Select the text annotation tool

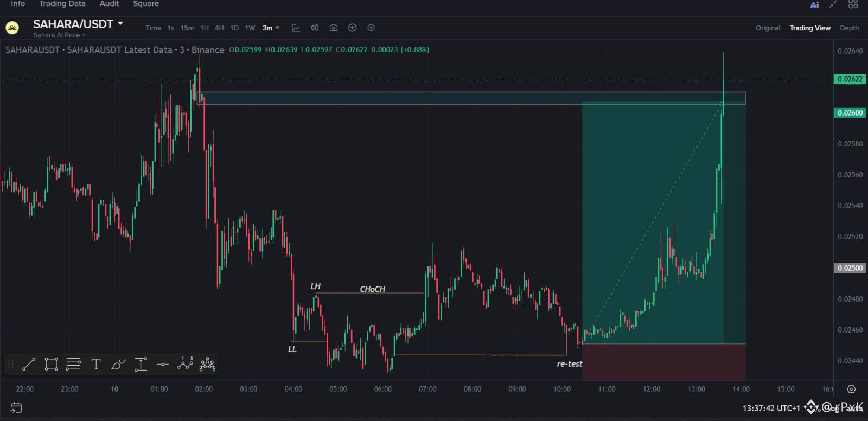pyautogui.click(x=96, y=365)
